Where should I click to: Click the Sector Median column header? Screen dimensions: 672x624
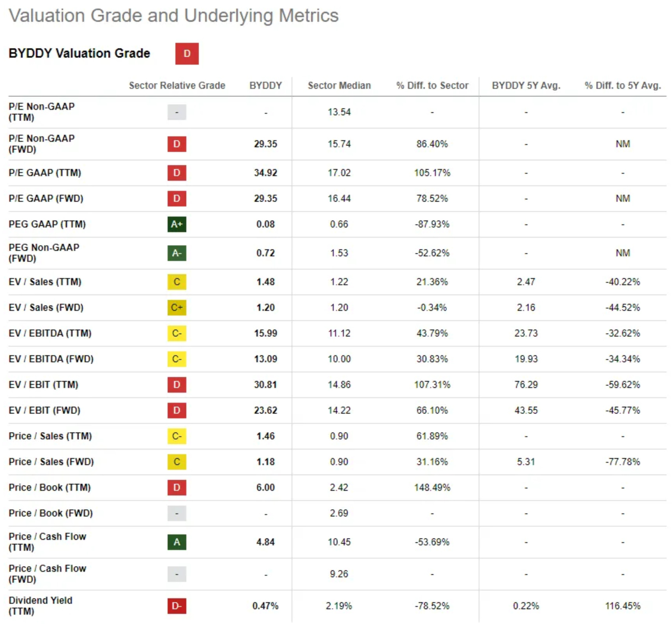[339, 86]
